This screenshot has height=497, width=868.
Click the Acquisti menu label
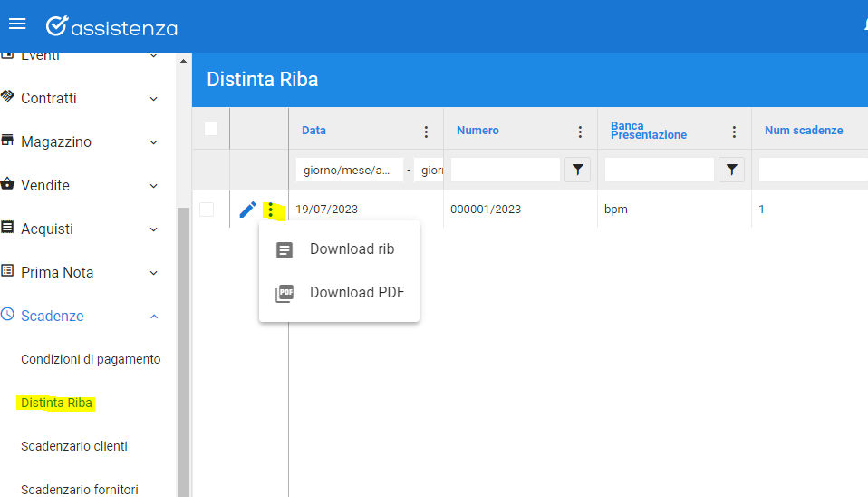[47, 229]
